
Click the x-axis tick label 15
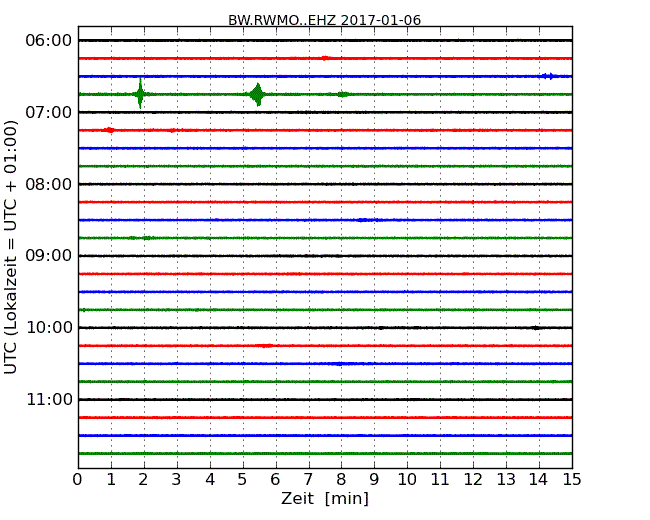pyautogui.click(x=572, y=479)
